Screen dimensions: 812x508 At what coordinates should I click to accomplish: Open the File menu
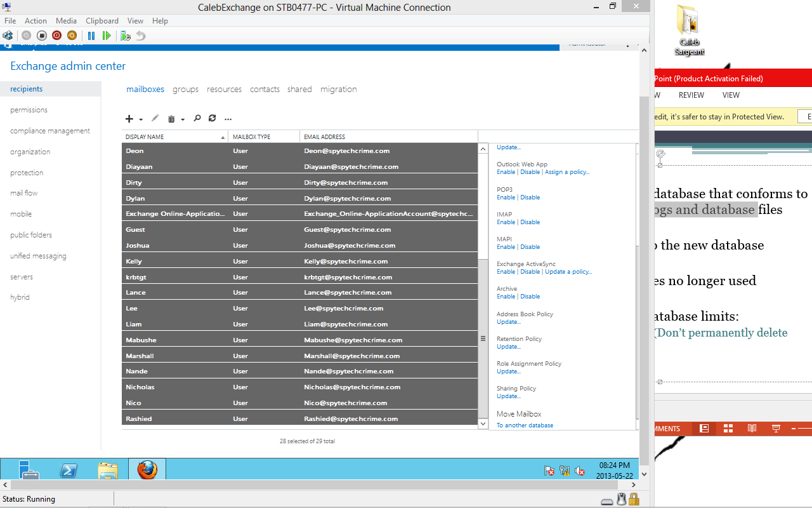pos(10,21)
